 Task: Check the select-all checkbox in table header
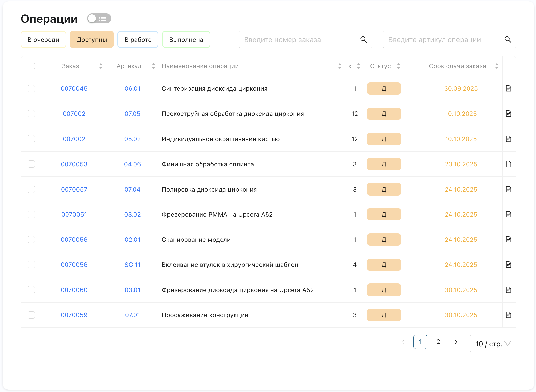point(31,66)
